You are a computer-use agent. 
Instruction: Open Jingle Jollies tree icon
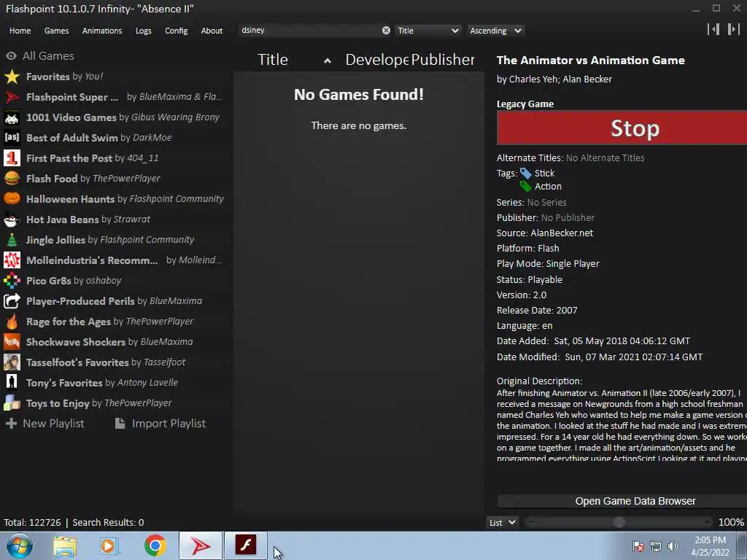point(12,240)
